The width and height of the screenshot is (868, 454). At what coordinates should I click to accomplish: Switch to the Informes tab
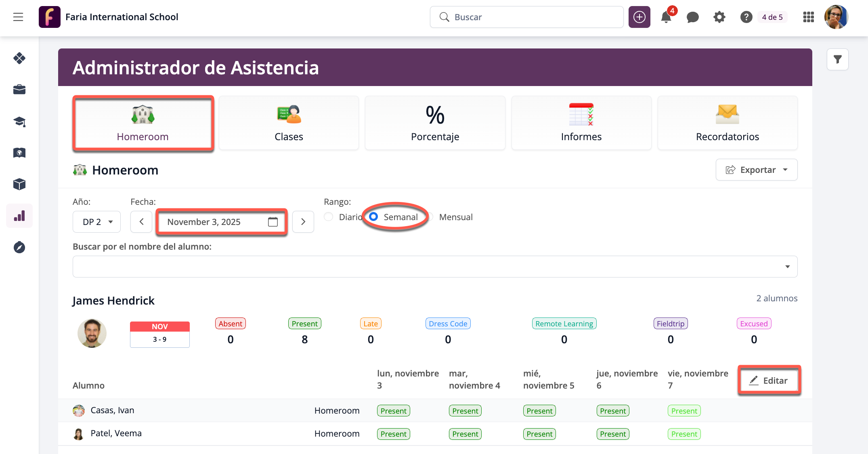[581, 123]
